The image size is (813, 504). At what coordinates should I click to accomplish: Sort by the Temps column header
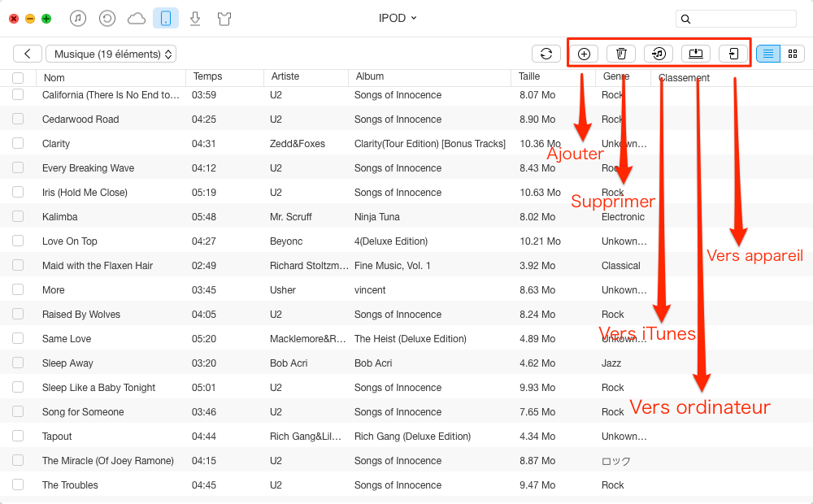pos(207,76)
